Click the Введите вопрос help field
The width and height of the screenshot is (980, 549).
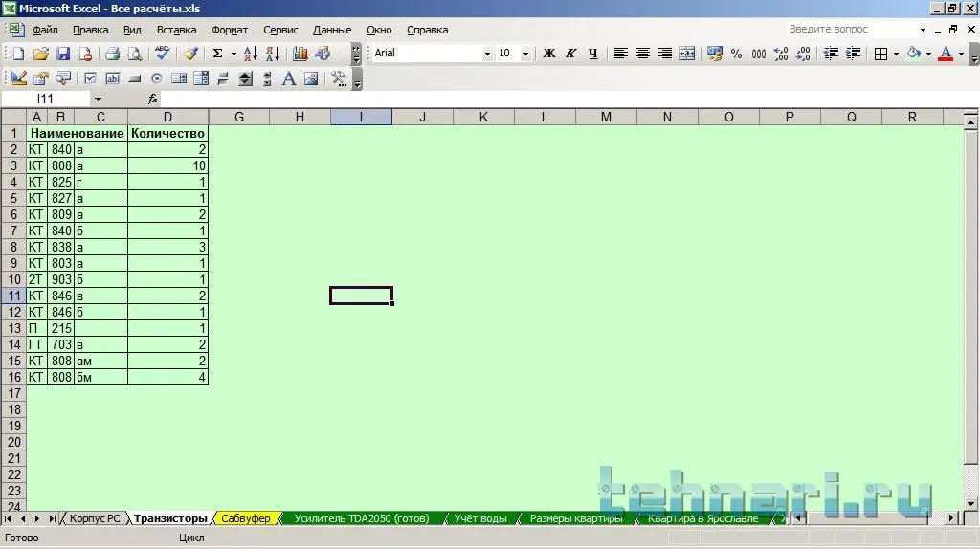click(x=851, y=30)
